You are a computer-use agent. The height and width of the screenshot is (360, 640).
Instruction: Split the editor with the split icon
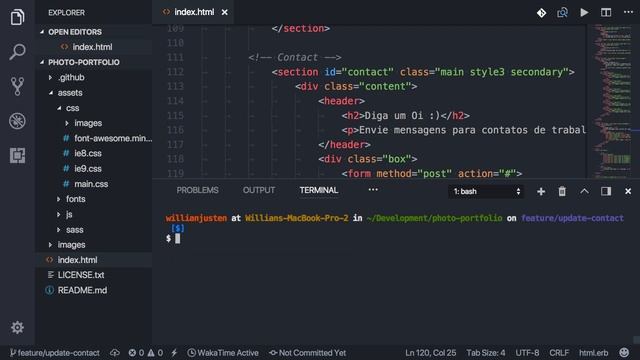click(606, 13)
